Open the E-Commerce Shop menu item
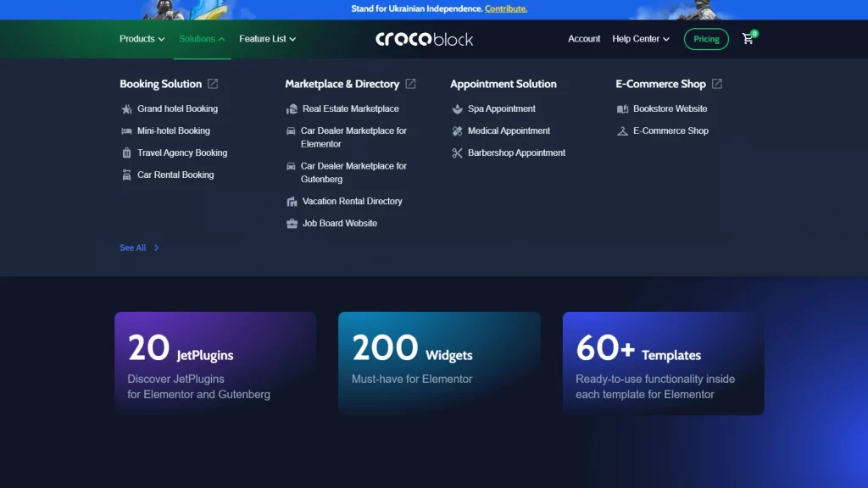The image size is (868, 488). tap(670, 131)
